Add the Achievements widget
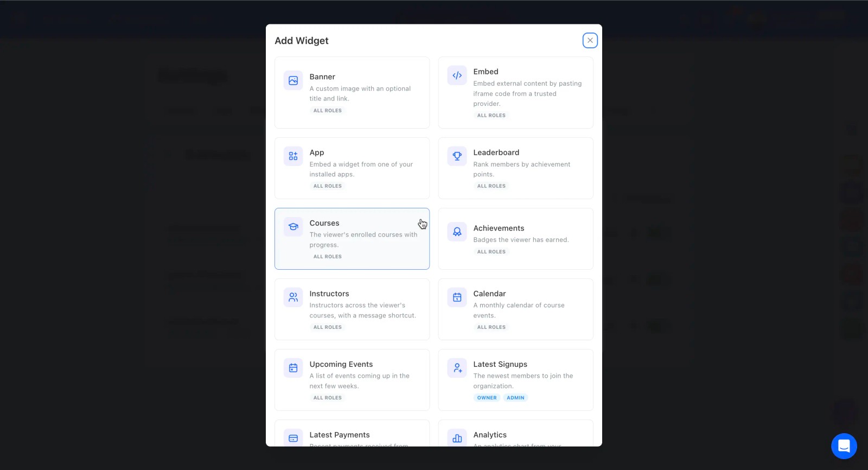Viewport: 868px width, 470px height. point(515,239)
